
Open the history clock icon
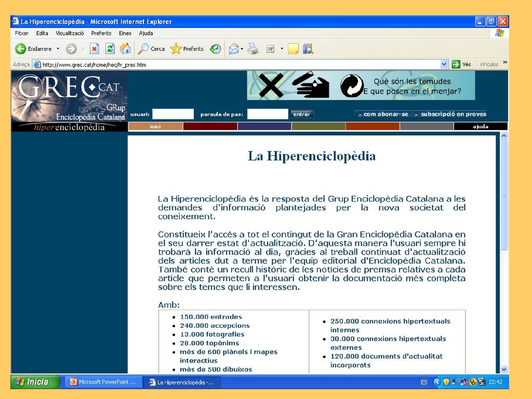[216, 49]
